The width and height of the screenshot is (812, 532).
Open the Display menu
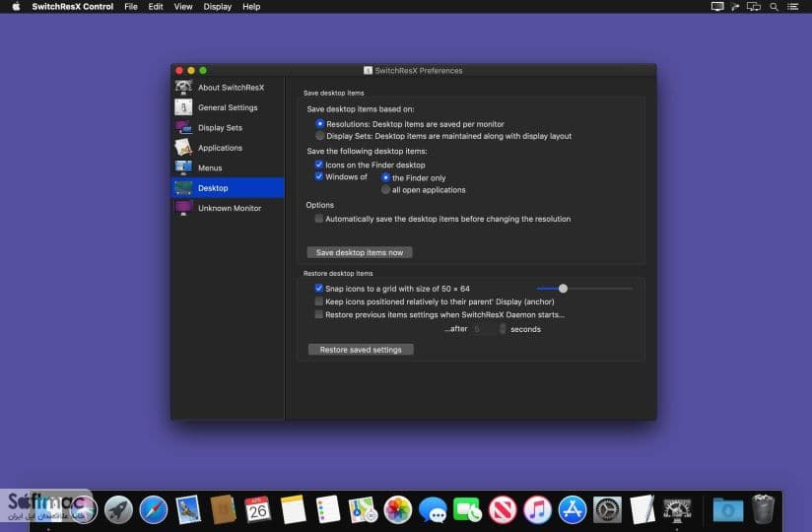click(218, 7)
